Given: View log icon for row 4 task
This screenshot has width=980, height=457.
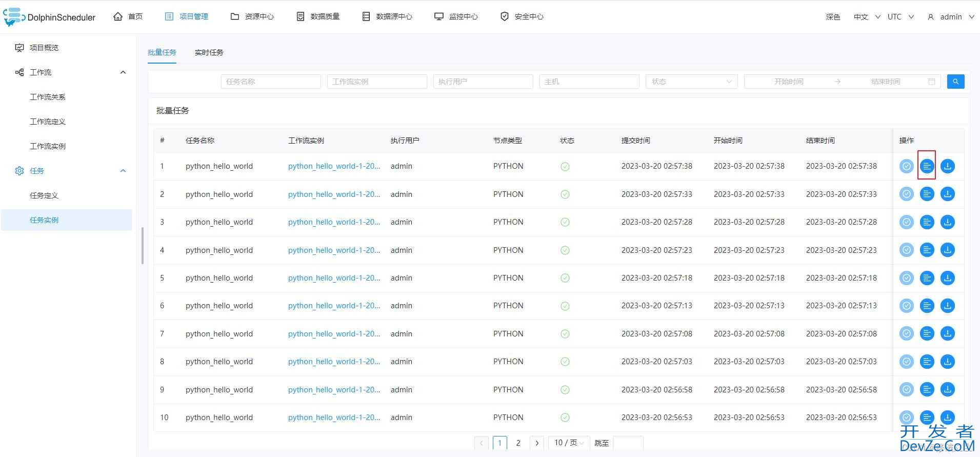Looking at the screenshot, I should click(927, 250).
